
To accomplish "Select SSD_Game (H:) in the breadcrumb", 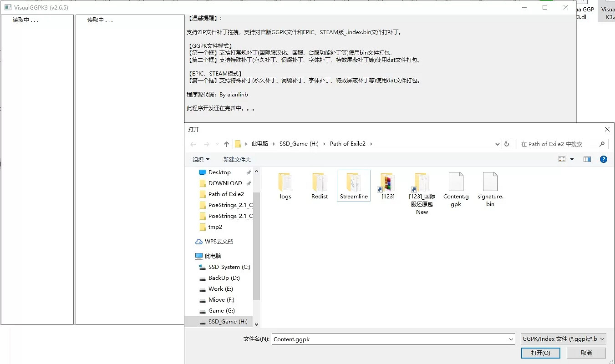I will (x=299, y=143).
